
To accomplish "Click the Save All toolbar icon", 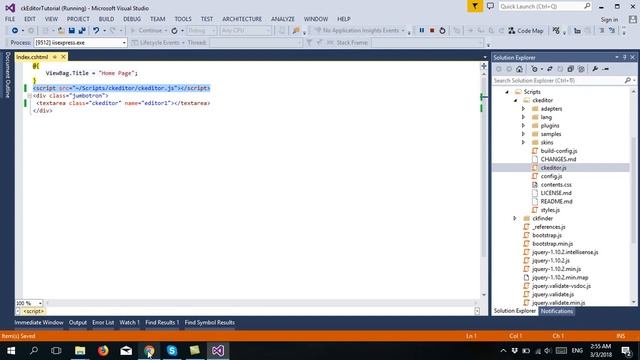I will (x=82, y=31).
